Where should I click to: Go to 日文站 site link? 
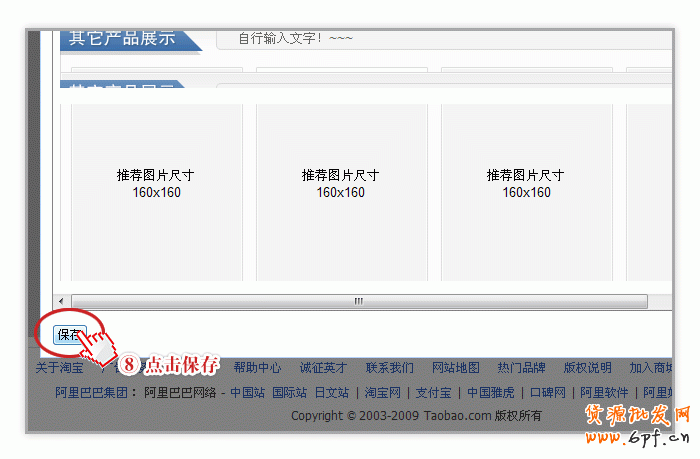[x=331, y=393]
